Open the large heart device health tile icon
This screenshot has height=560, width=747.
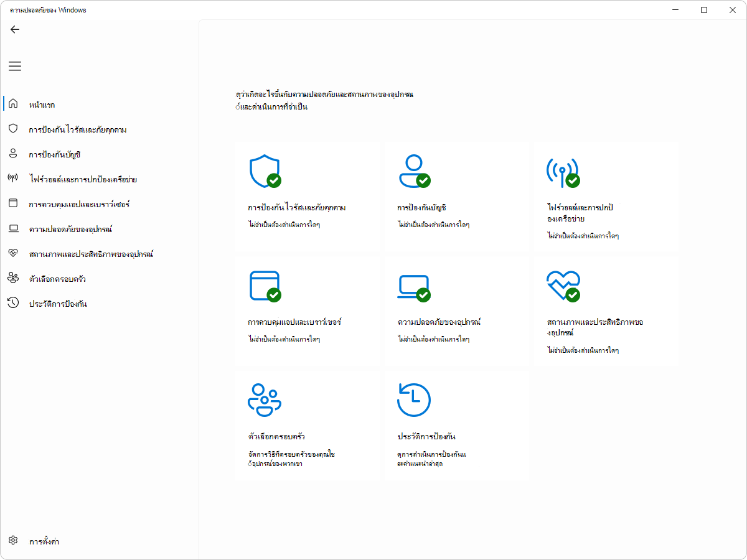click(563, 286)
